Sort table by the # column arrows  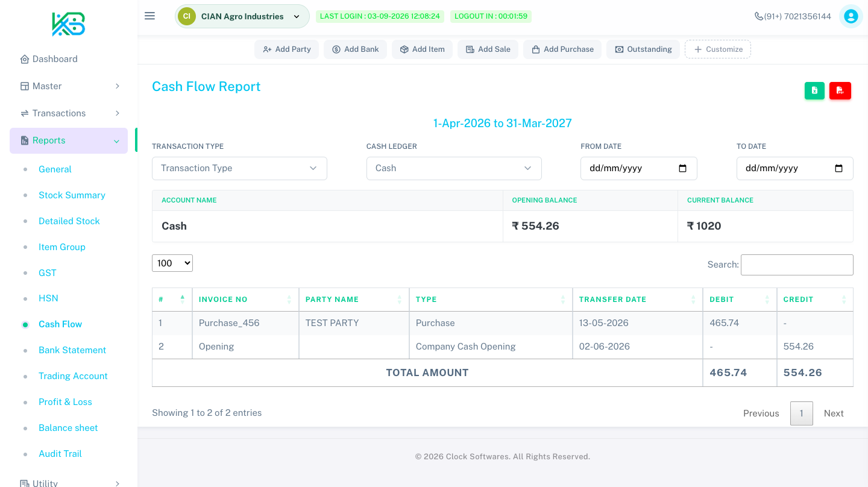point(183,299)
